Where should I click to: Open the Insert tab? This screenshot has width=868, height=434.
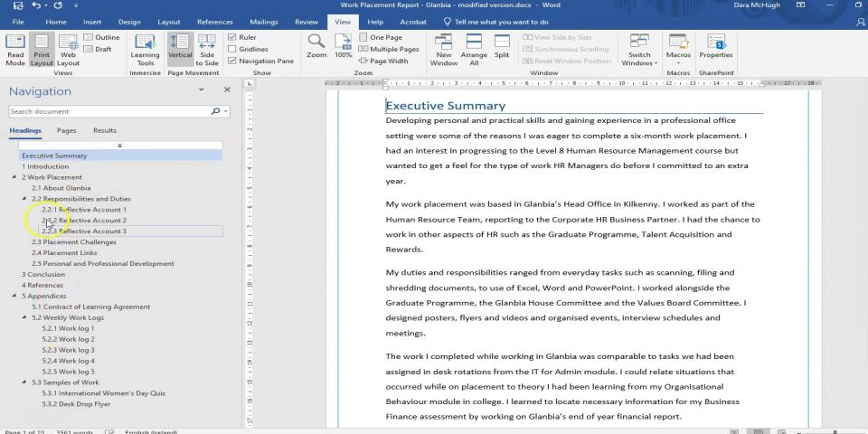click(92, 22)
